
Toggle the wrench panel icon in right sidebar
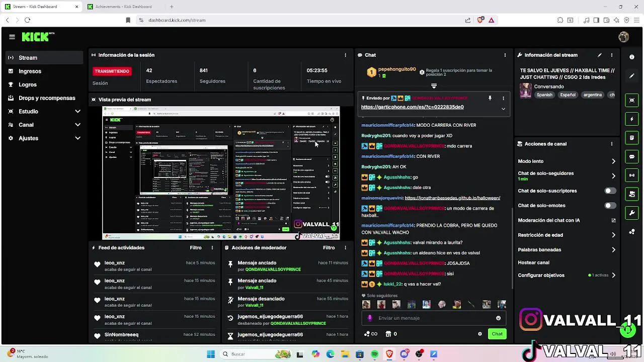[x=632, y=213]
